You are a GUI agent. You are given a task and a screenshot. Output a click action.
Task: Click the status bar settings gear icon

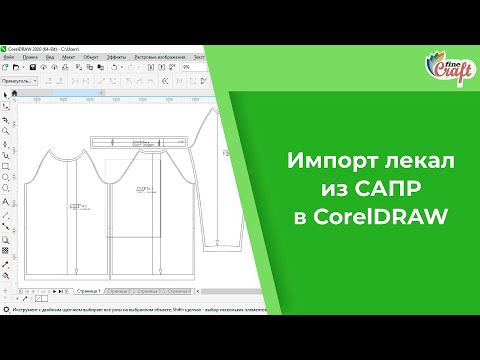click(x=6, y=310)
